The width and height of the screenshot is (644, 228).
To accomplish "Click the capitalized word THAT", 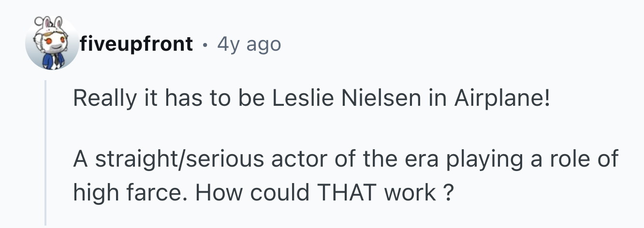I will (x=345, y=193).
